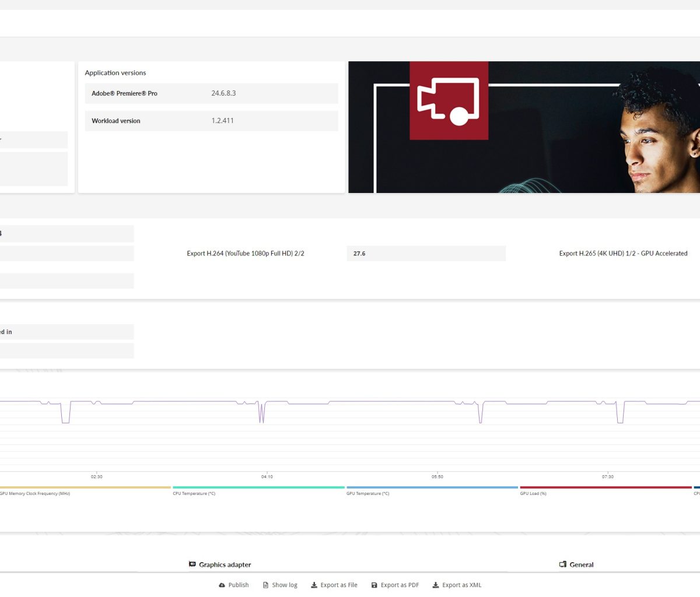
Task: Select Export H.265 (4K UHD) 1/2 GPU Accelerated
Action: (x=623, y=254)
